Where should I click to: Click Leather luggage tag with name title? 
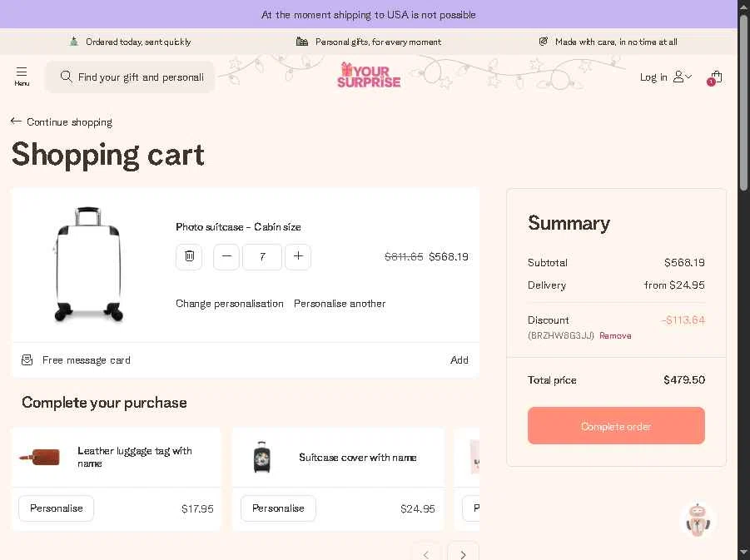[135, 457]
